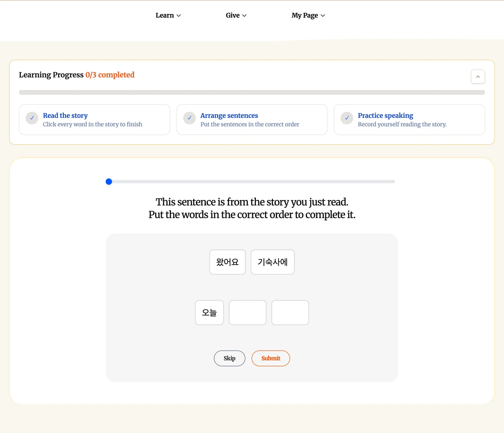Screen dimensions: 504x433
Task: Click the second empty answer slot
Action: click(x=247, y=313)
